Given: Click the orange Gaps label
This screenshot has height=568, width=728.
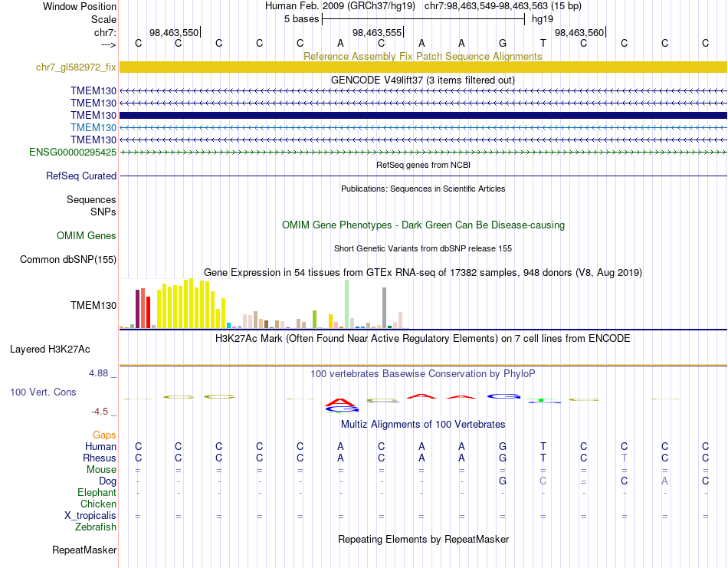Looking at the screenshot, I should pos(104,435).
